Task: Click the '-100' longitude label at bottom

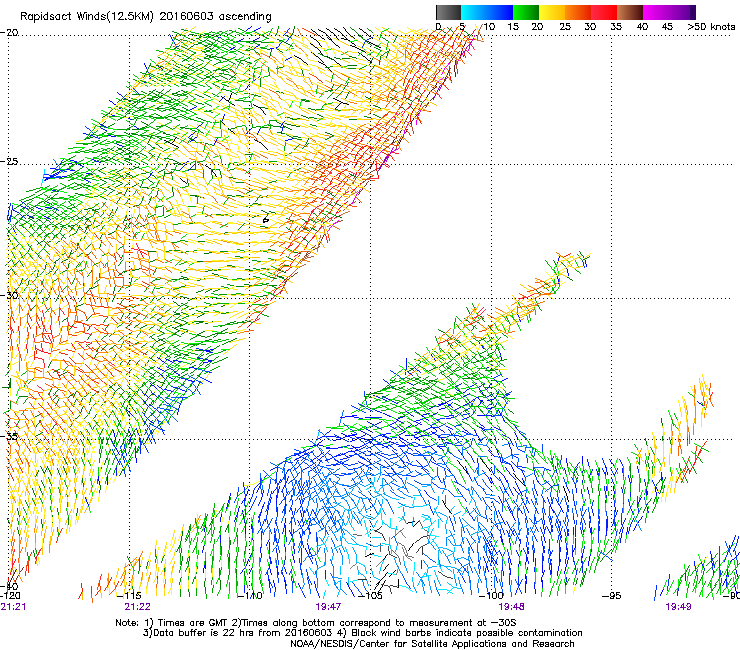Action: tap(493, 596)
